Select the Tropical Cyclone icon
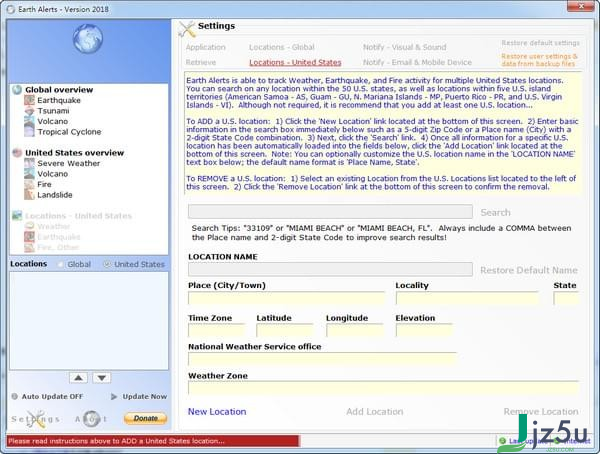600x454 pixels. pyautogui.click(x=29, y=132)
